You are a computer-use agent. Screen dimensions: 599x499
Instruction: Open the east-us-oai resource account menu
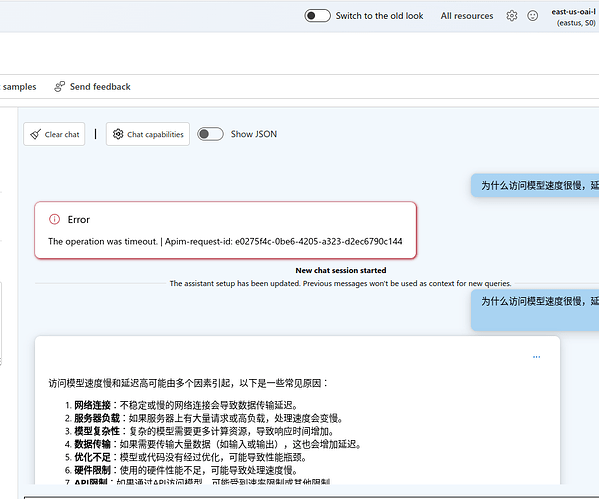573,17
